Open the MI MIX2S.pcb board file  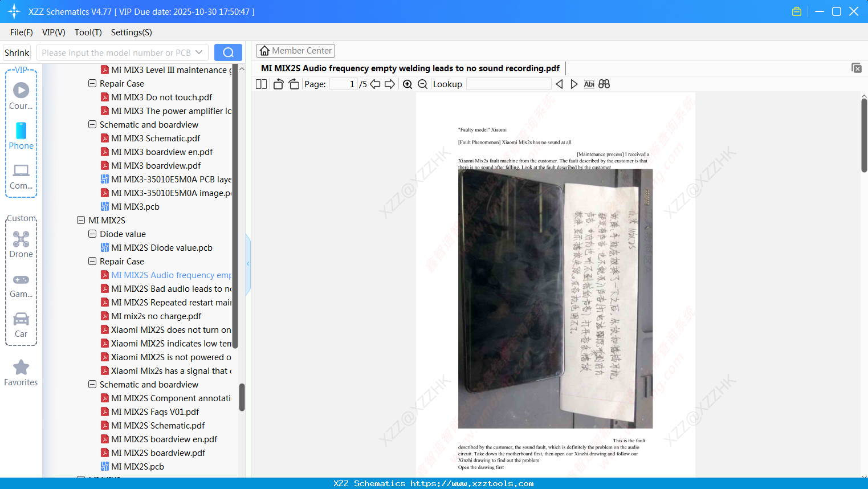[137, 466]
